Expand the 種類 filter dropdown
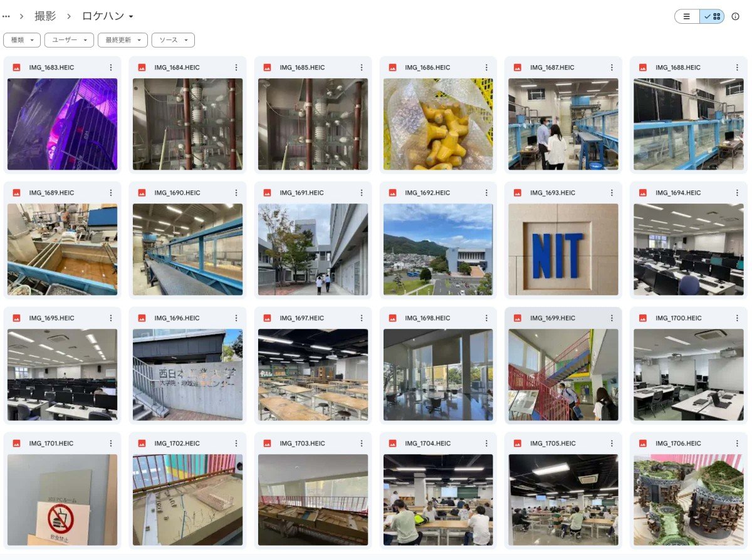This screenshot has height=560, width=752. point(22,40)
